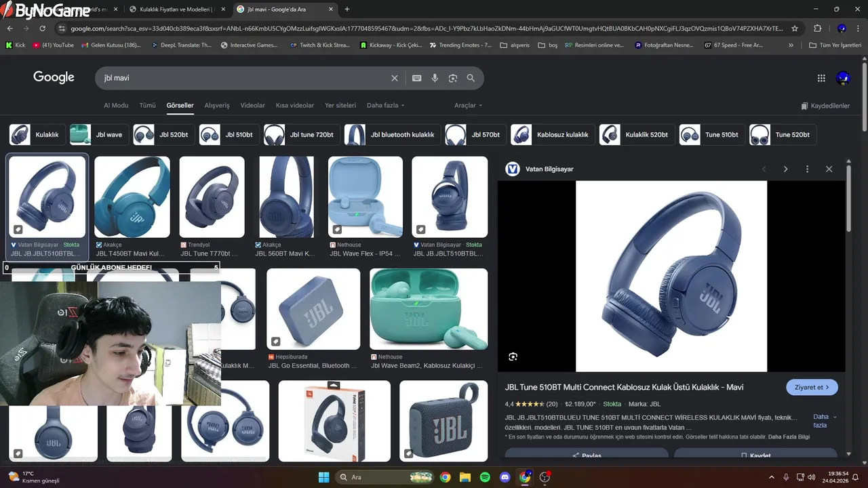This screenshot has height=488, width=868.
Task: Search by image with Google Lens icon
Action: pos(453,78)
